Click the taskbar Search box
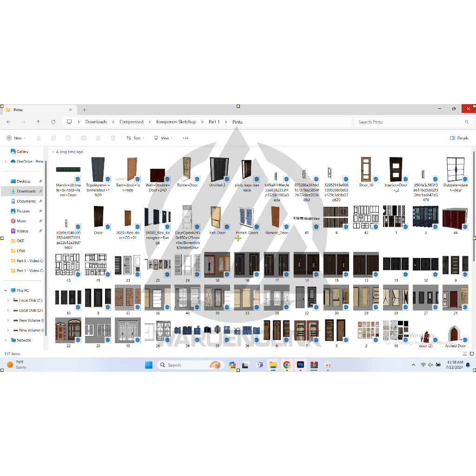 191,365
